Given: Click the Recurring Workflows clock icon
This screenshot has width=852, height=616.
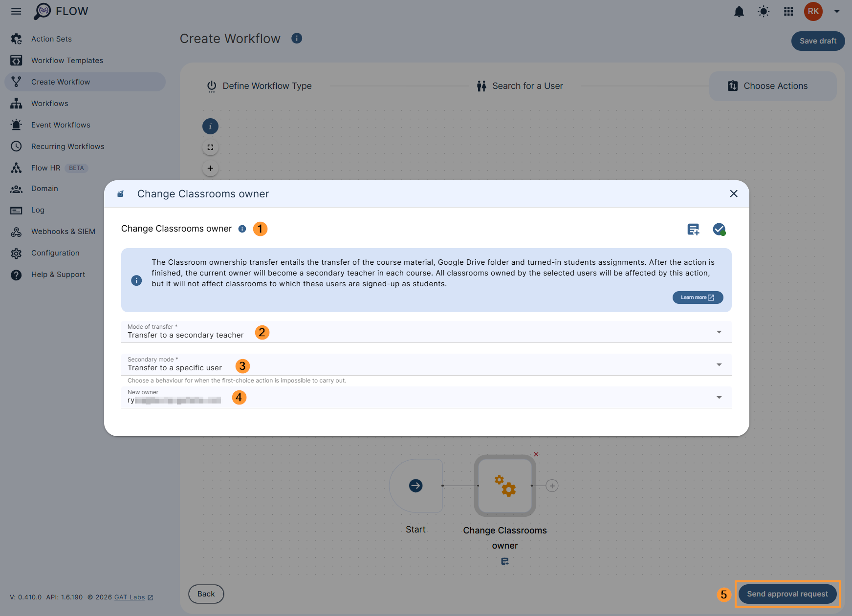Looking at the screenshot, I should coord(16,146).
